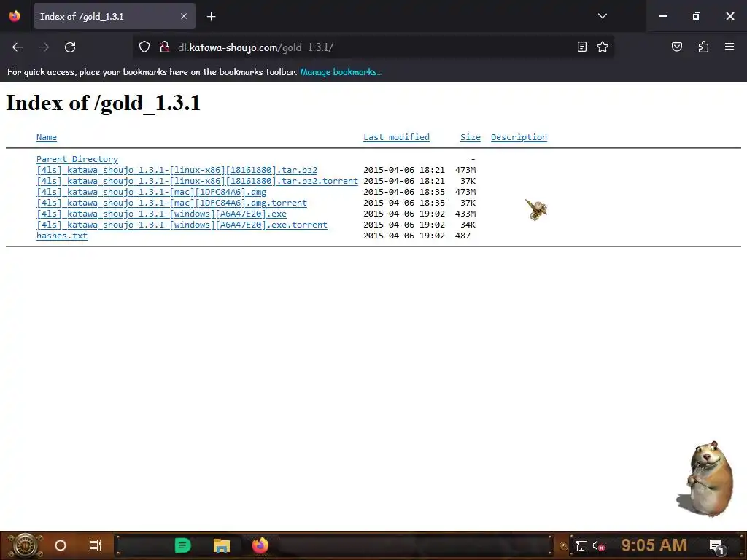Screen dimensions: 747x560
Task: Open File Explorer from the taskbar
Action: pyautogui.click(x=222, y=545)
